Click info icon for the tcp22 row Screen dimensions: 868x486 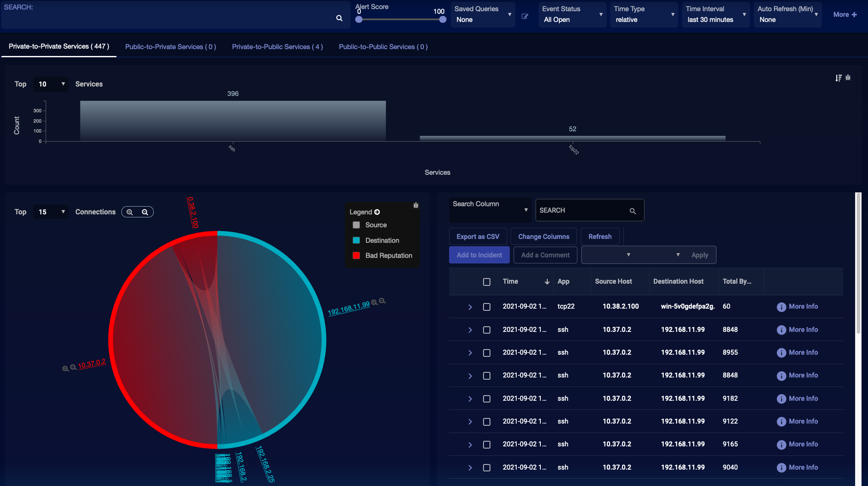pos(781,307)
